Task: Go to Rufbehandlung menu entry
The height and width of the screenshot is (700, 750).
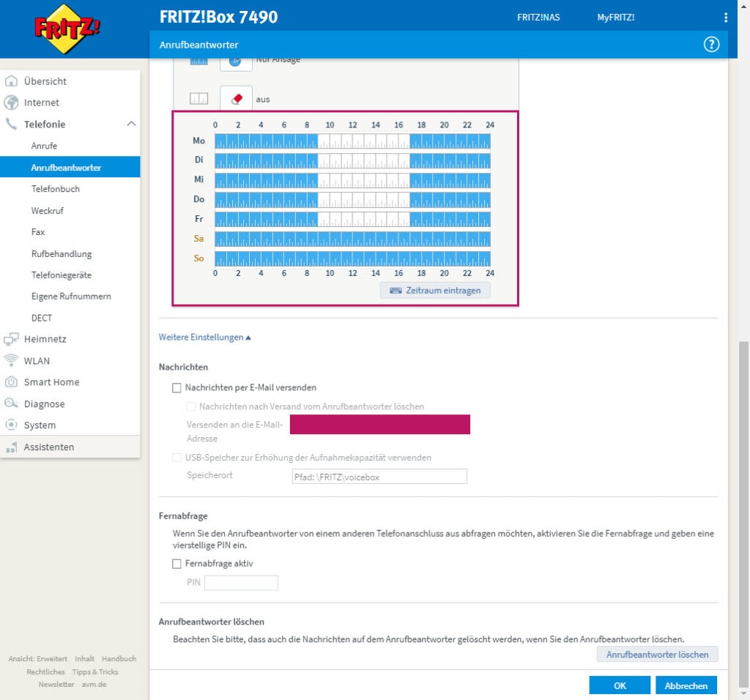Action: point(62,254)
